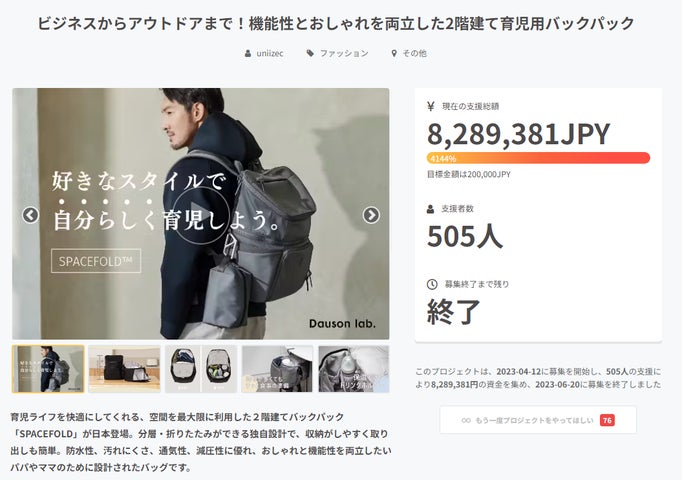Select the fifth thumbnail with bottle holder
Image resolution: width=682 pixels, height=480 pixels.
pyautogui.click(x=353, y=369)
